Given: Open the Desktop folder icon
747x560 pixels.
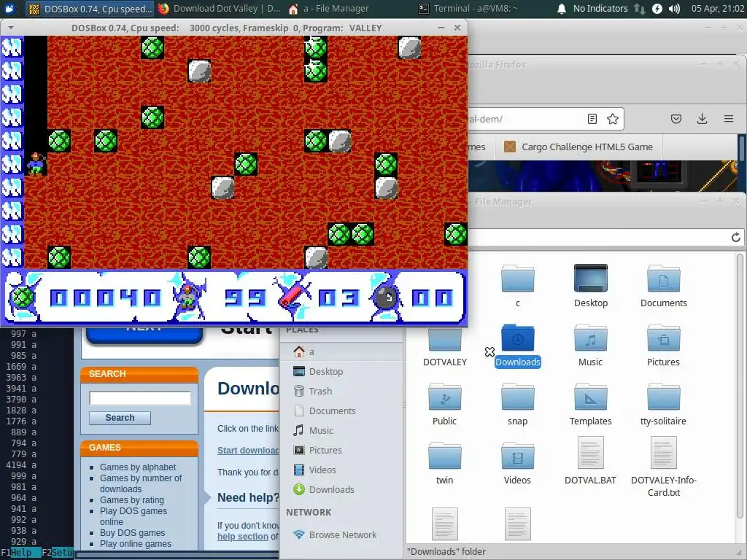Looking at the screenshot, I should point(590,278).
